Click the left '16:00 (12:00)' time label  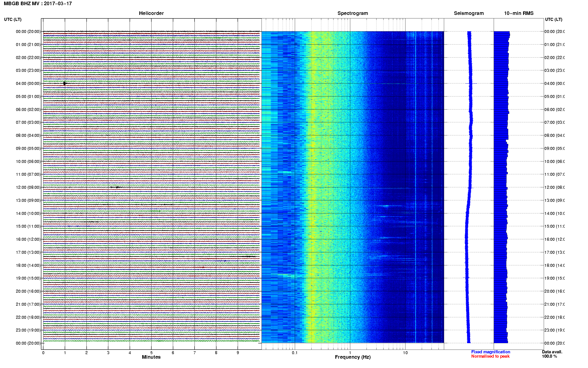pyautogui.click(x=28, y=239)
